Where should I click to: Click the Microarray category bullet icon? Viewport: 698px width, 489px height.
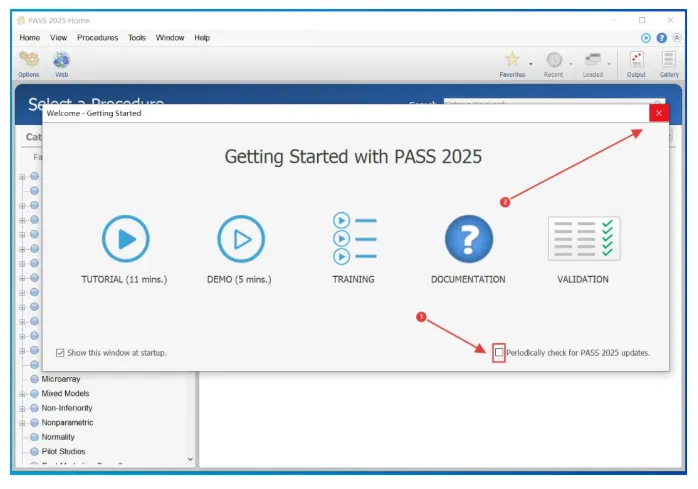point(34,379)
